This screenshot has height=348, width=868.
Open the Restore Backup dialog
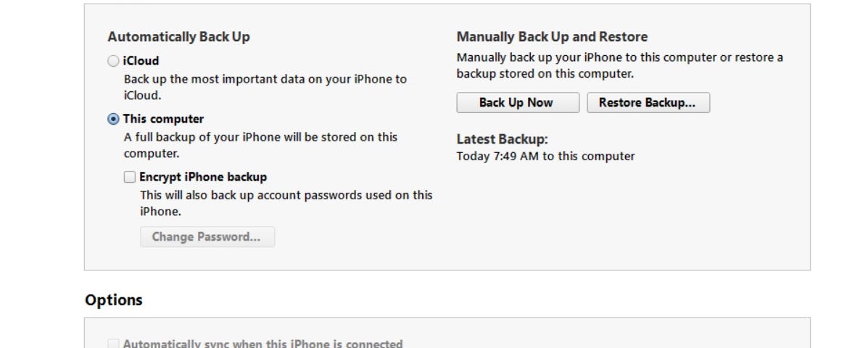click(648, 103)
